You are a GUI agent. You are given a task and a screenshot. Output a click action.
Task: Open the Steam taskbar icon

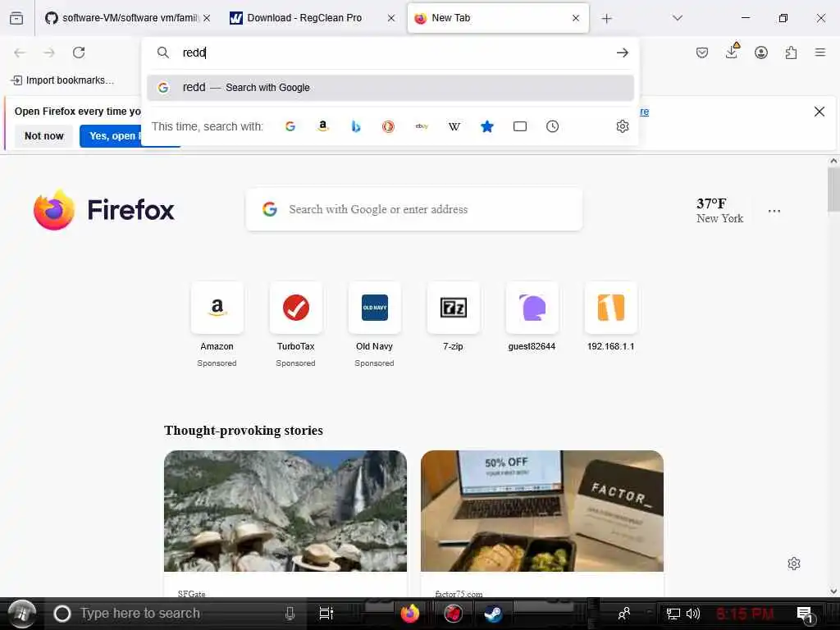coord(493,614)
